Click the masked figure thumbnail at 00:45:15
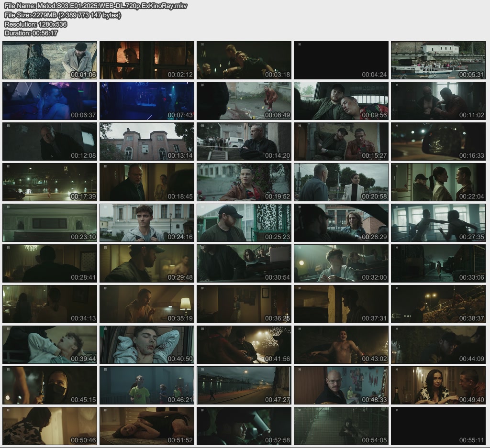Image resolution: width=490 pixels, height=448 pixels. click(50, 385)
